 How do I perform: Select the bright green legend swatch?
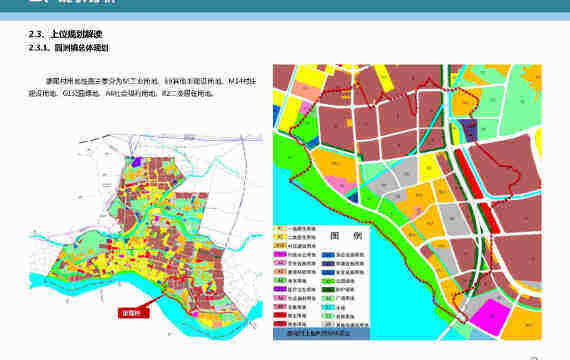click(x=328, y=281)
